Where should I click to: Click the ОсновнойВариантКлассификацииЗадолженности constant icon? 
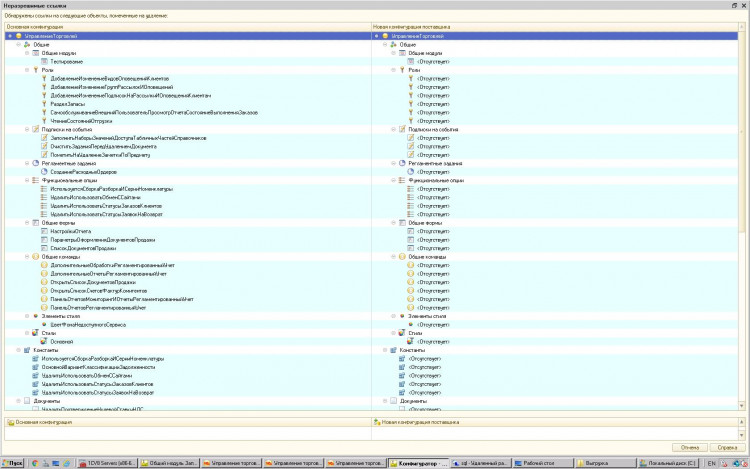click(35, 367)
